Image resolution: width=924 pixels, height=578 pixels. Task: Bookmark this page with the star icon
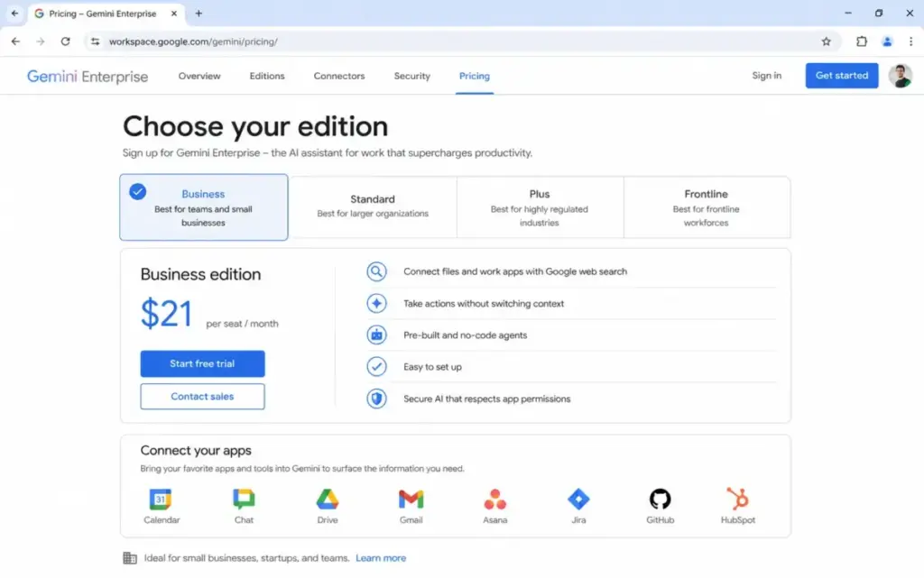click(827, 41)
